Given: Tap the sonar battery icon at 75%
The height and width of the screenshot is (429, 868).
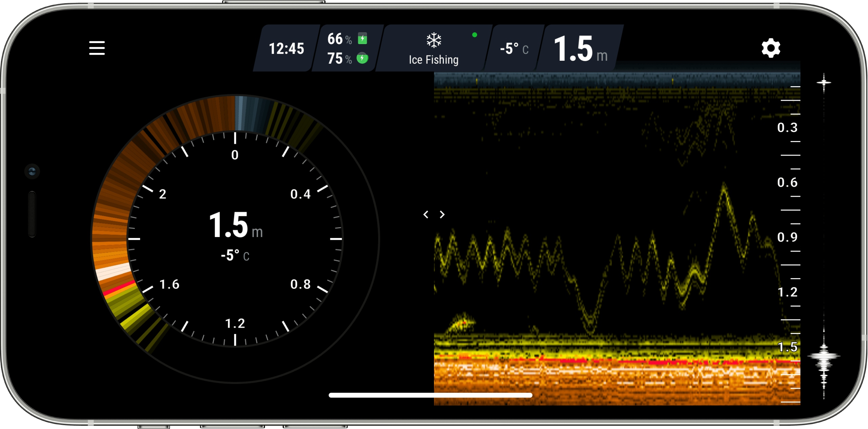Looking at the screenshot, I should pos(362,58).
